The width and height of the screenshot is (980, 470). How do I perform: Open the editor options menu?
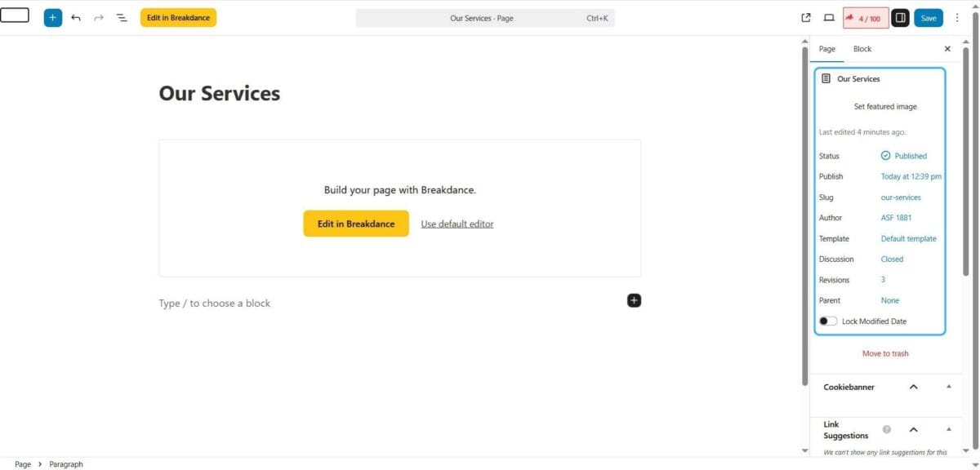point(956,17)
